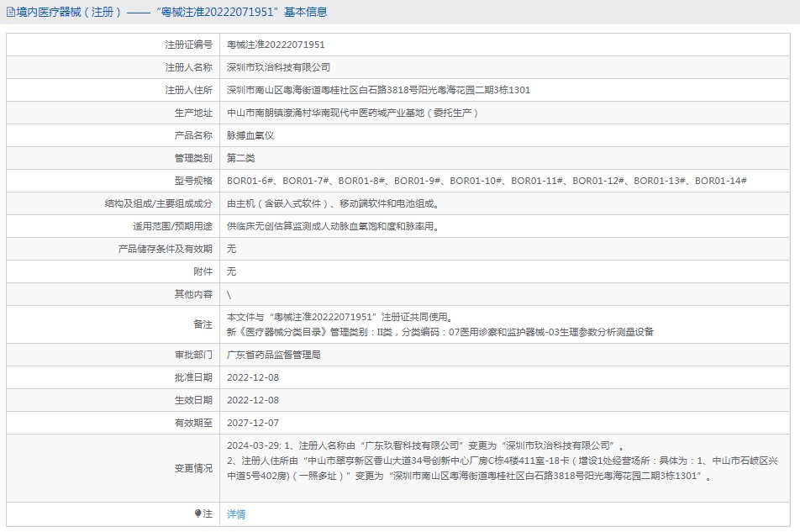Screen dimensions: 800x532
Task: Click expiry date 2027-12-07
Action: click(253, 423)
